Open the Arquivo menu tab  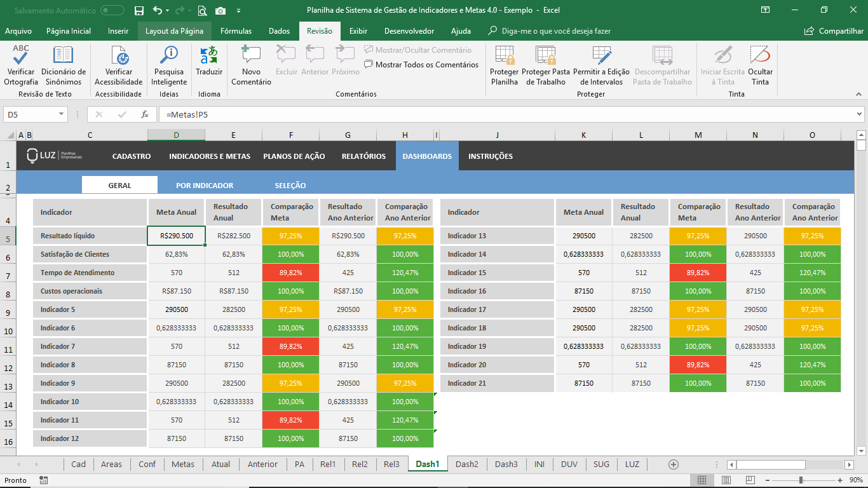(x=18, y=30)
